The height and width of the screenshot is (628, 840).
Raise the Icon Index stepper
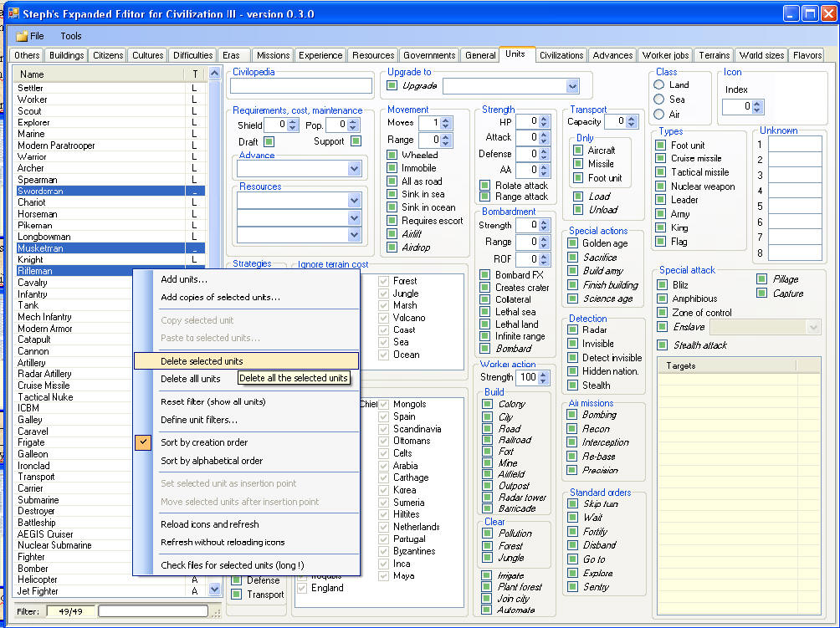coord(756,104)
